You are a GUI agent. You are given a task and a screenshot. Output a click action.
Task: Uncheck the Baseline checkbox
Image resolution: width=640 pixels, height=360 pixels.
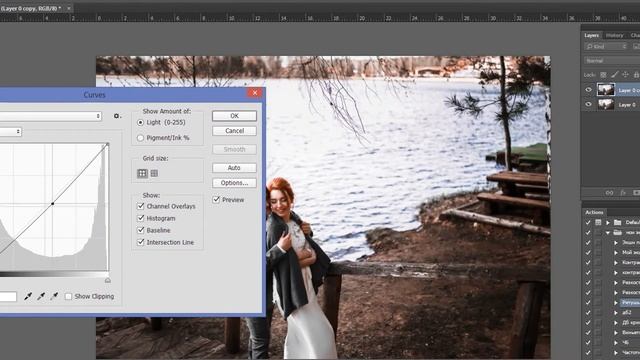(141, 230)
